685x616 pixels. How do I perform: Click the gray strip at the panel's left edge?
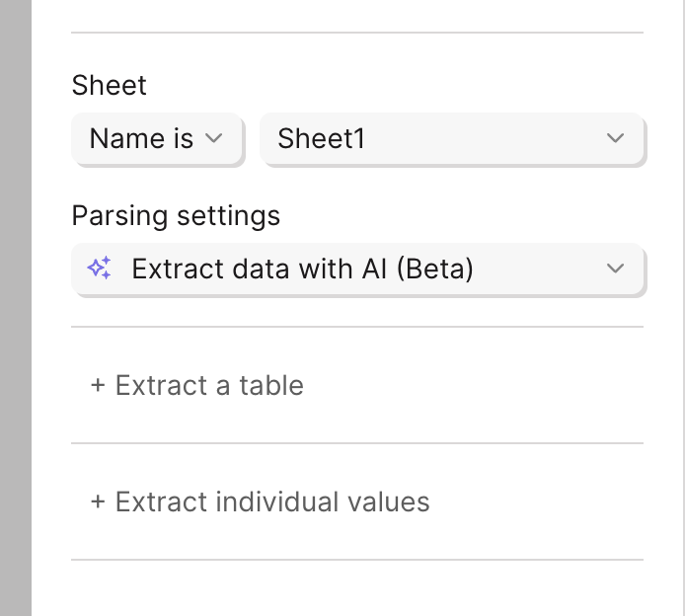[x=15, y=308]
